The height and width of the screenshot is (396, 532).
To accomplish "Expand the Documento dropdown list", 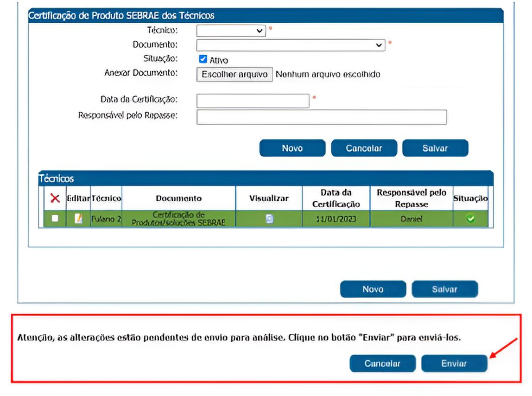I will [x=291, y=45].
